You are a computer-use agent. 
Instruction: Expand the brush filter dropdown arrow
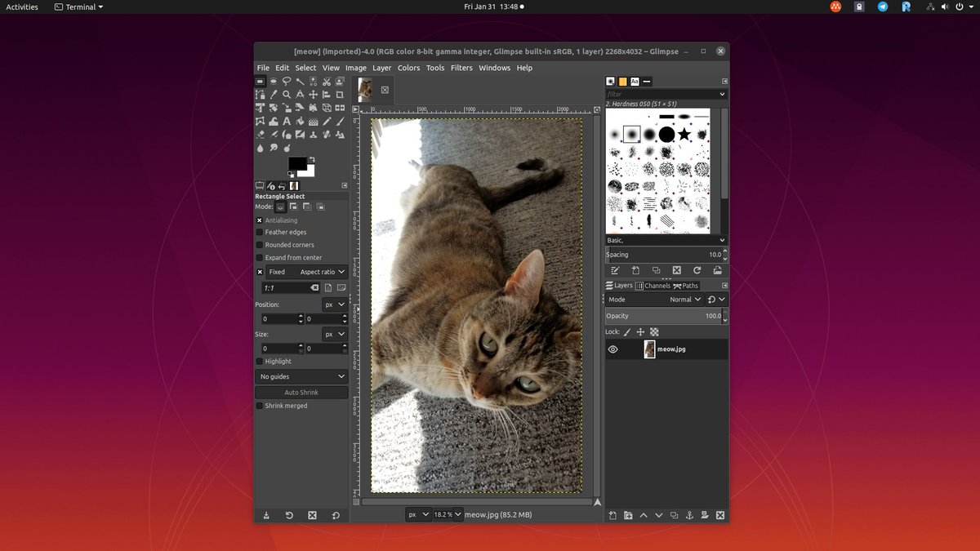[x=722, y=95]
